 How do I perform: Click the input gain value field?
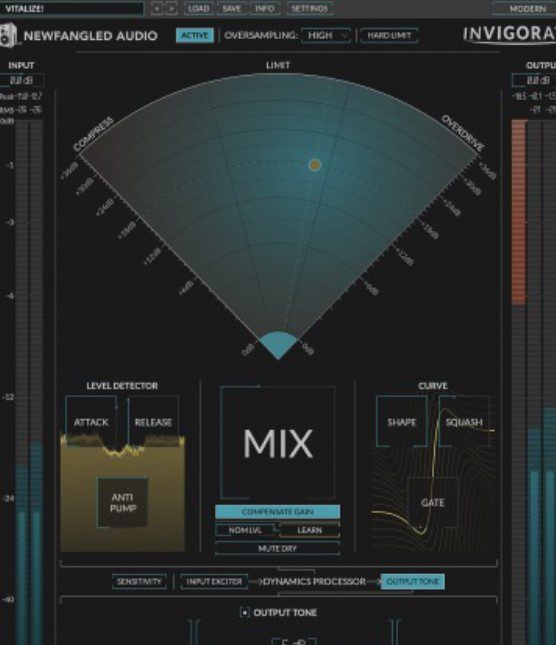click(21, 80)
